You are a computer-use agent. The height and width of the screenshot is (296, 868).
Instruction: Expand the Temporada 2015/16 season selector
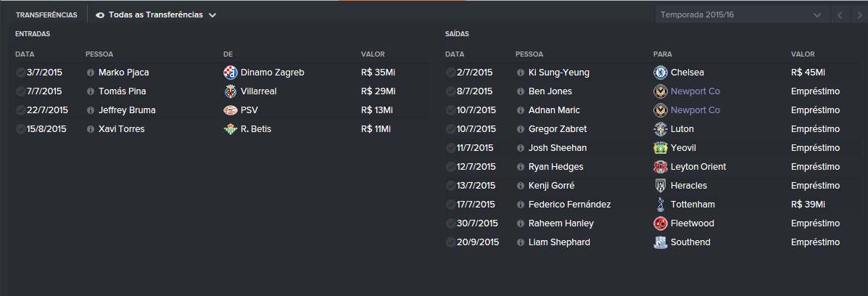click(x=743, y=15)
